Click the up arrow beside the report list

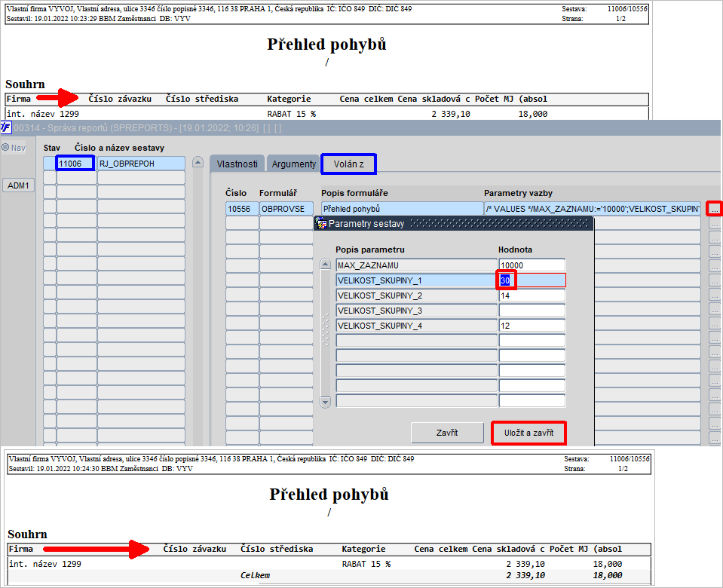[198, 162]
